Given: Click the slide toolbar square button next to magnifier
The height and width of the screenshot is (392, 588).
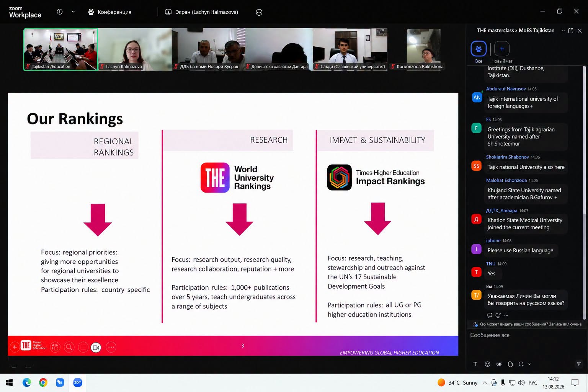Looking at the screenshot, I should (83, 347).
